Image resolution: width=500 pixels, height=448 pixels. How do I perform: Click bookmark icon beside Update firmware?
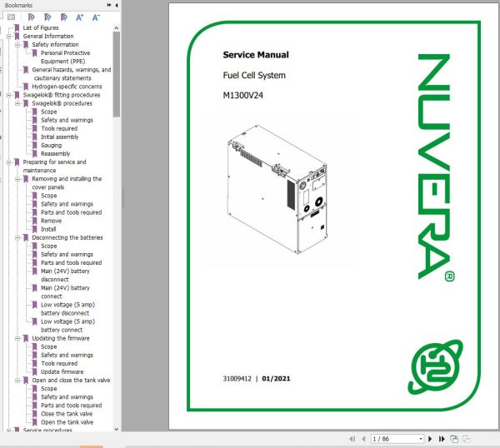pos(35,372)
